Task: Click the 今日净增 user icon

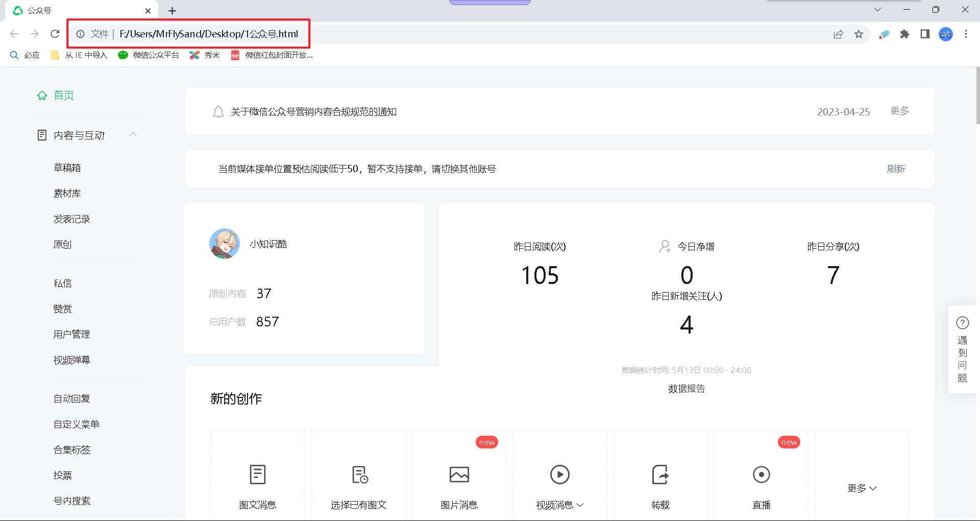Action: tap(665, 247)
